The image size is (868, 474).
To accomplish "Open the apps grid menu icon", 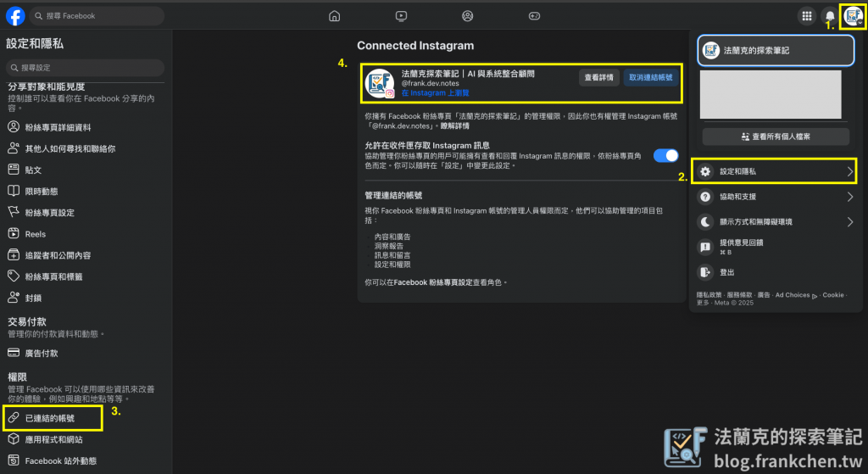I will [x=807, y=16].
